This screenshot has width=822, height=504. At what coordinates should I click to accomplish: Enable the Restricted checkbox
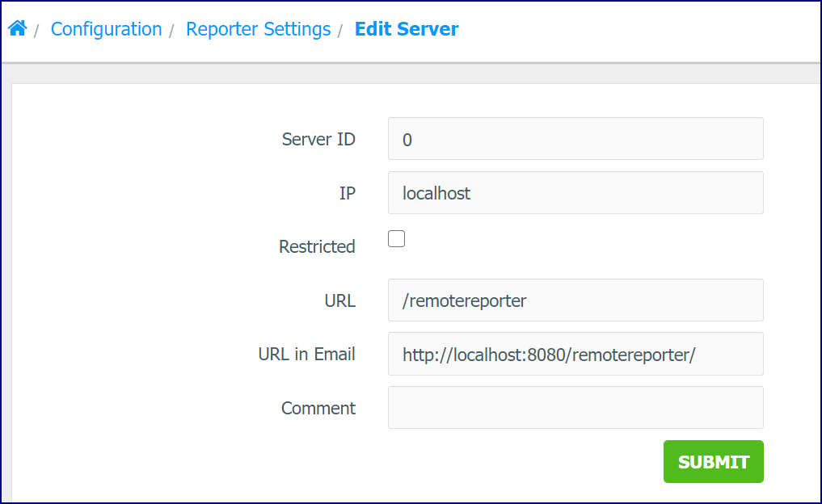[x=396, y=238]
